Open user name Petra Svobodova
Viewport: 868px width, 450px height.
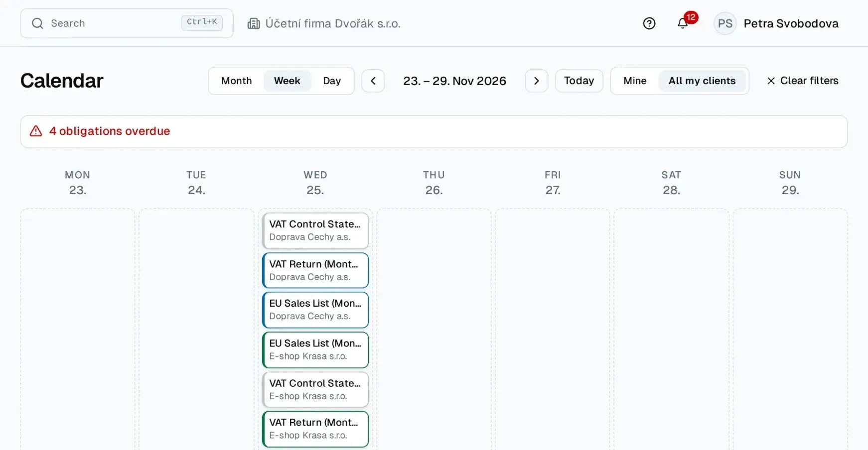pos(791,23)
